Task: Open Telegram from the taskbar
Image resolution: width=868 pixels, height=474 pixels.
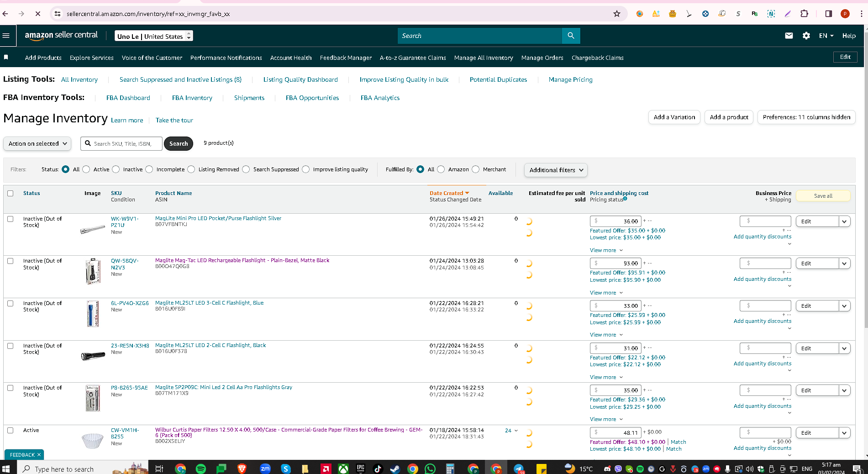Action: click(x=518, y=469)
